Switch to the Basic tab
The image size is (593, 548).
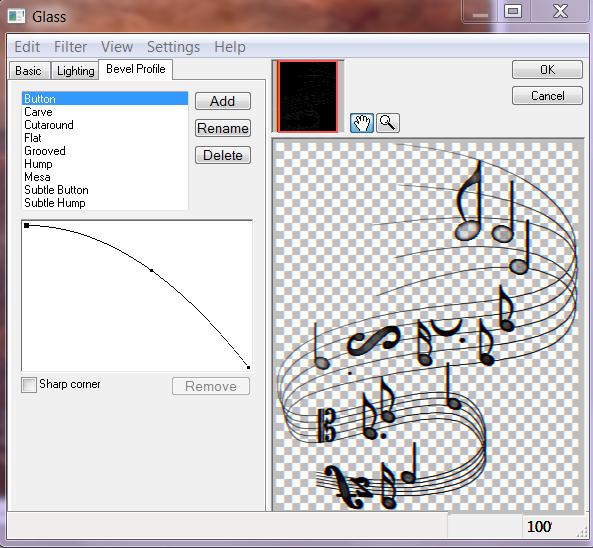point(29,71)
